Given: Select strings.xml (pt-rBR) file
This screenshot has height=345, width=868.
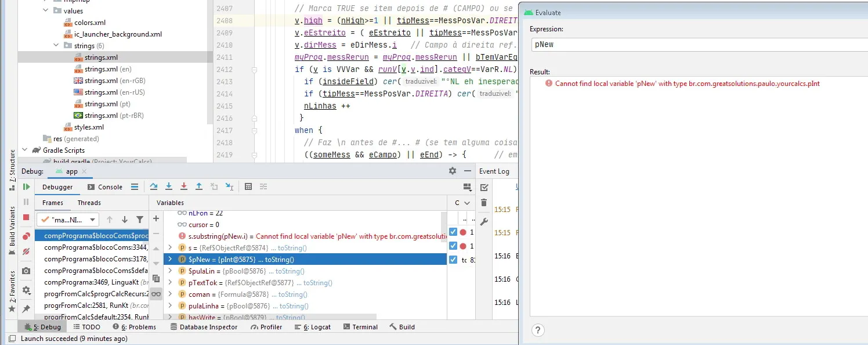Looking at the screenshot, I should 109,116.
